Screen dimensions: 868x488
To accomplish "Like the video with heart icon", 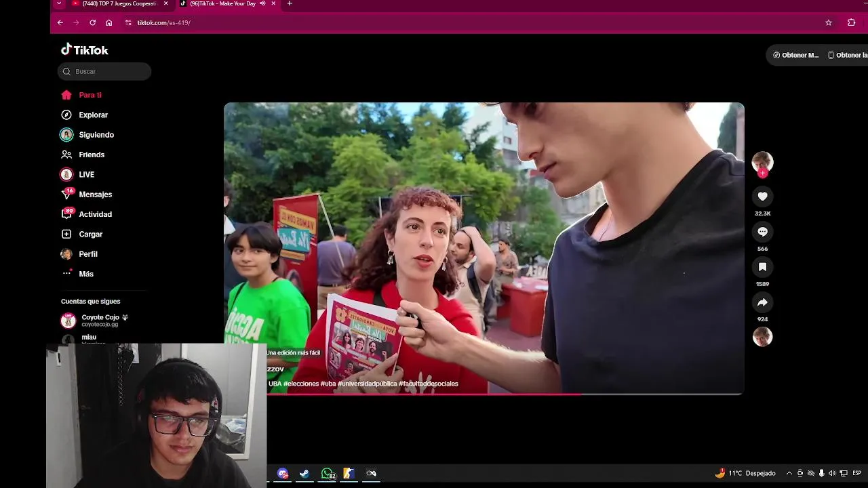I will coord(762,197).
